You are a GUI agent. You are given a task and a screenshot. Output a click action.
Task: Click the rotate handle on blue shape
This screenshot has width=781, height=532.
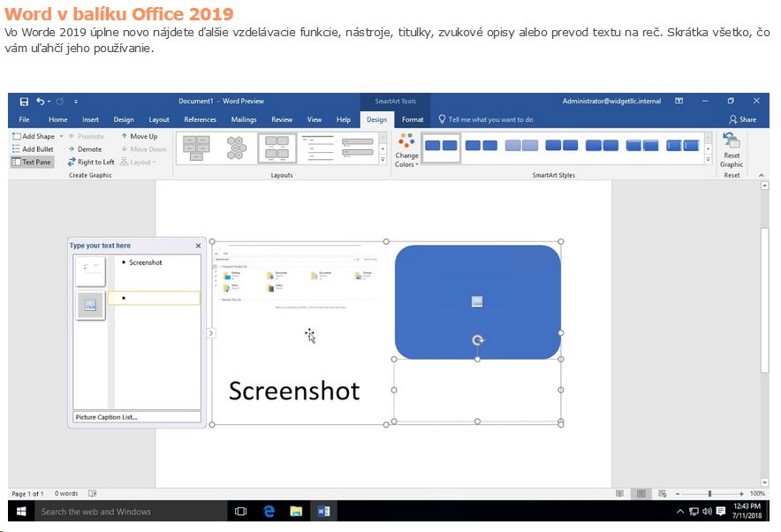click(x=478, y=340)
